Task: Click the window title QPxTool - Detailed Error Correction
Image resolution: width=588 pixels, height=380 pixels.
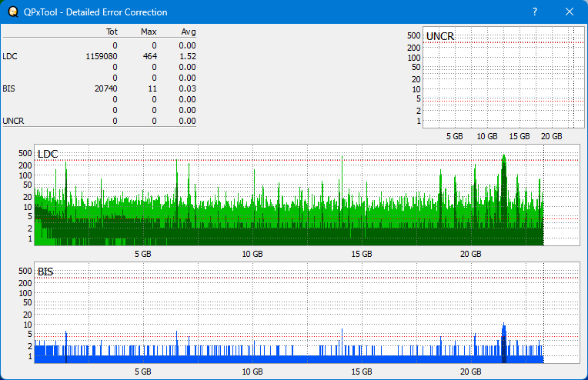Action: click(x=95, y=12)
